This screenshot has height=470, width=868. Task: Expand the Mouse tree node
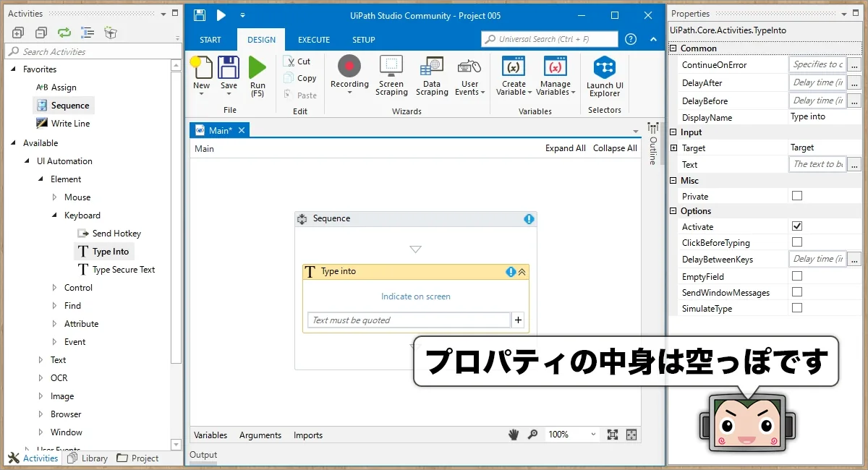pos(54,197)
